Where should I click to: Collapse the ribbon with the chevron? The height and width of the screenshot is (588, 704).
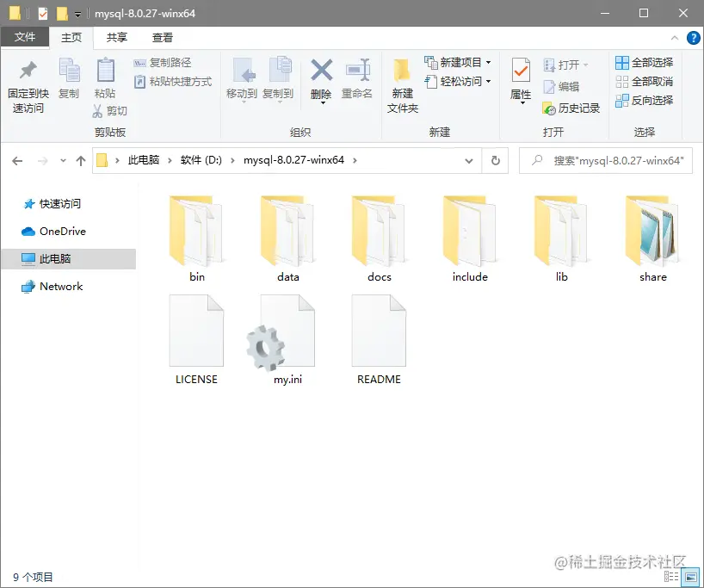pos(675,38)
